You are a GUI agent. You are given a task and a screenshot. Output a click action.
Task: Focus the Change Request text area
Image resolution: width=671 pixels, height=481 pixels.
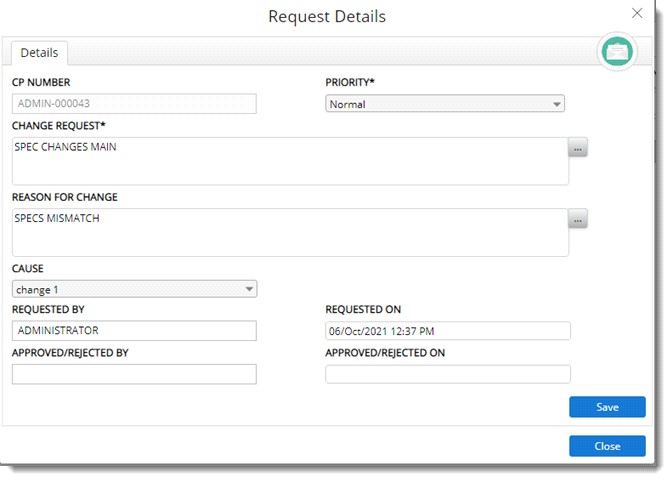click(290, 161)
